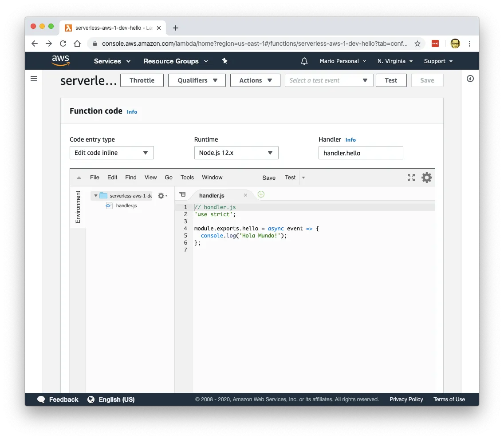Open a new browser tab
504x439 pixels.
click(176, 28)
